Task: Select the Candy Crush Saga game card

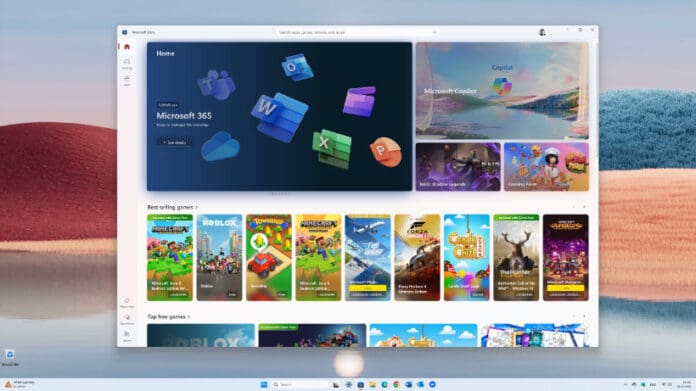Action: 467,257
